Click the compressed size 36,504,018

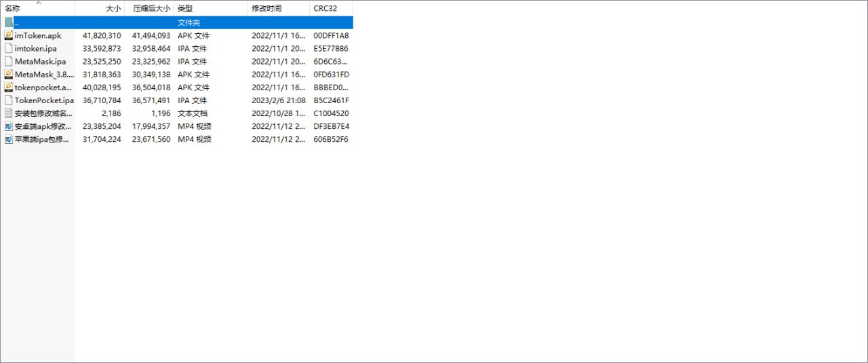pyautogui.click(x=151, y=87)
